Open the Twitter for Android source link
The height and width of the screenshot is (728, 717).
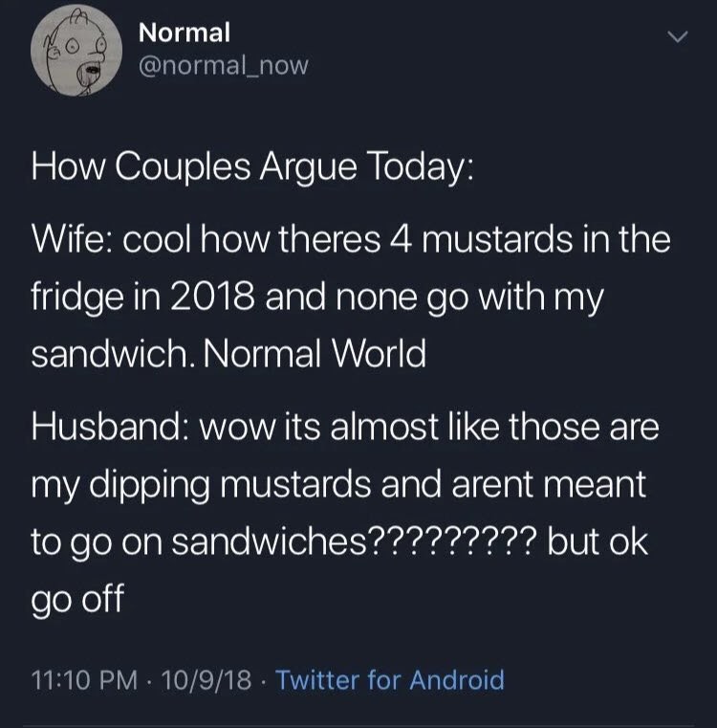tap(390, 680)
